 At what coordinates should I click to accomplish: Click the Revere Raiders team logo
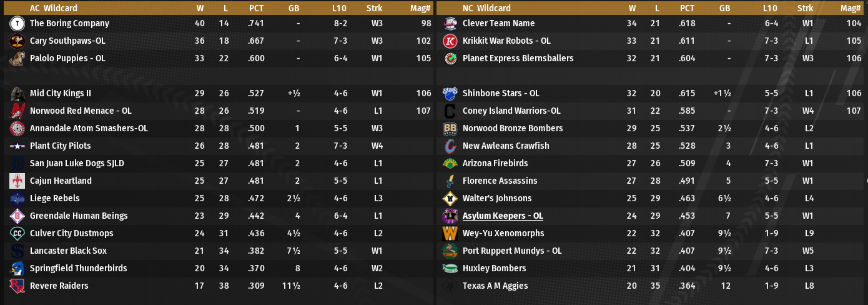(x=17, y=286)
